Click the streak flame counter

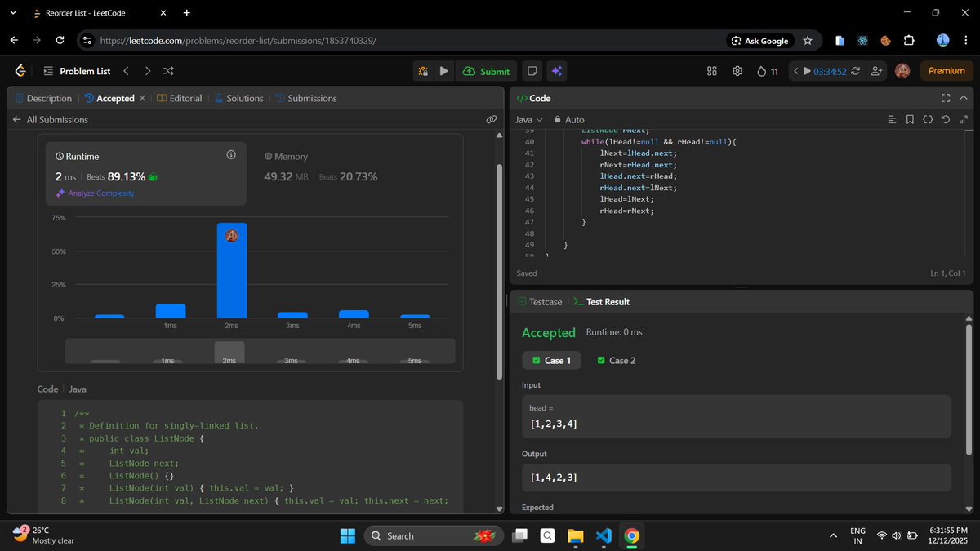point(768,71)
